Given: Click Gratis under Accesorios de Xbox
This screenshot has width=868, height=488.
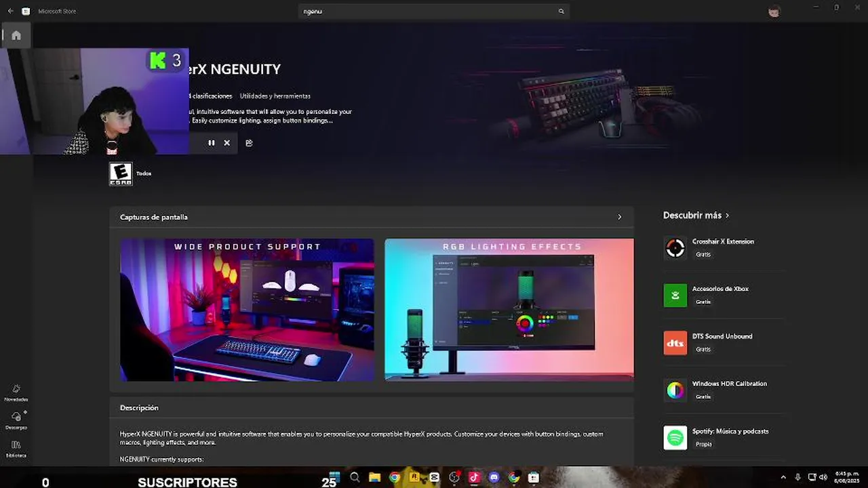Looking at the screenshot, I should coord(703,302).
